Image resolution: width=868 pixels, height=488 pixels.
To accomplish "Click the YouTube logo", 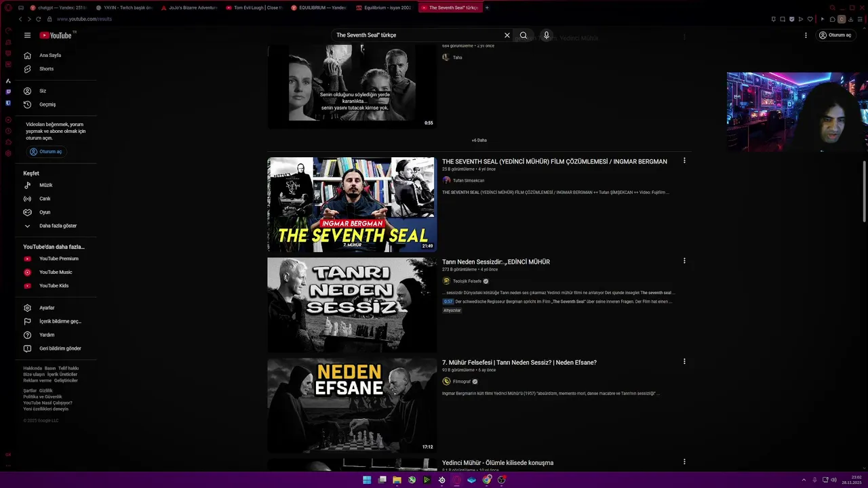I will click(56, 35).
